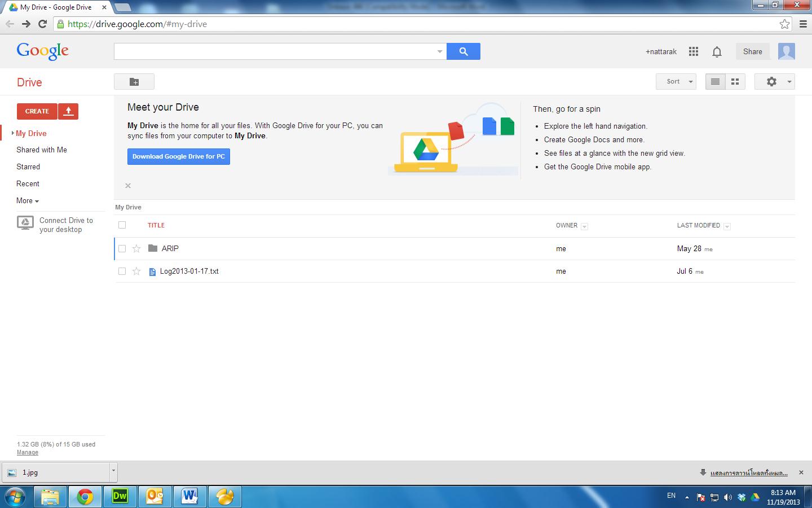Click Google Drive tray icon
Image resolution: width=812 pixels, height=508 pixels.
[755, 497]
